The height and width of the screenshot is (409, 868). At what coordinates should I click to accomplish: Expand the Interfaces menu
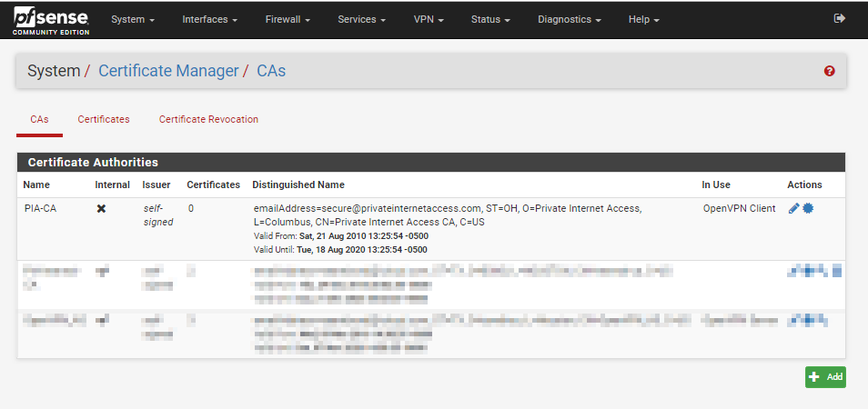209,19
